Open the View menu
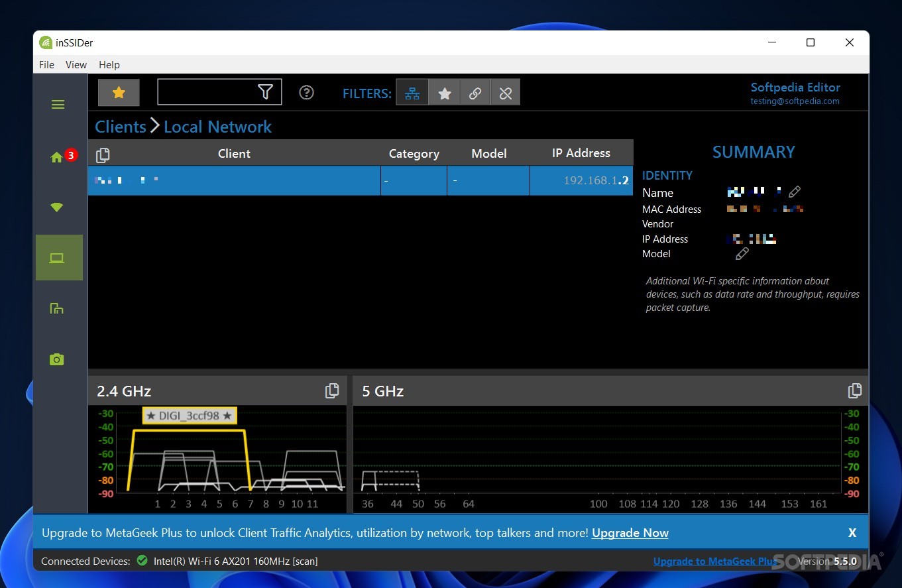Image resolution: width=902 pixels, height=588 pixels. (76, 65)
